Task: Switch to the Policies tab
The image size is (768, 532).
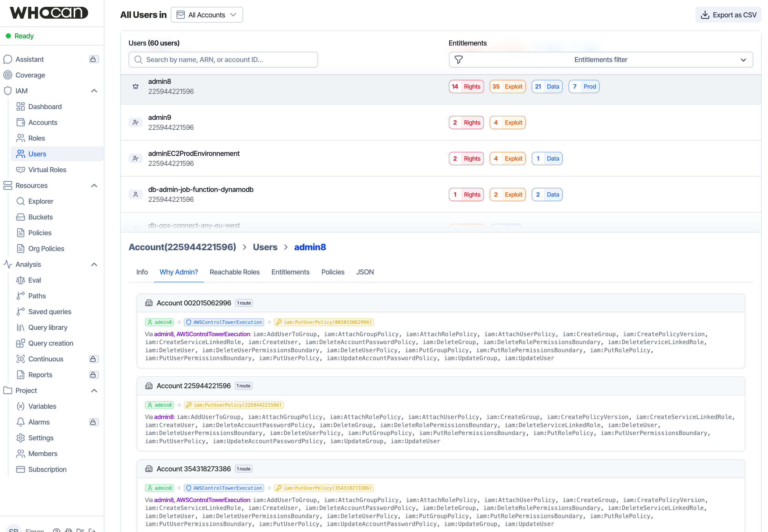Action: [333, 272]
